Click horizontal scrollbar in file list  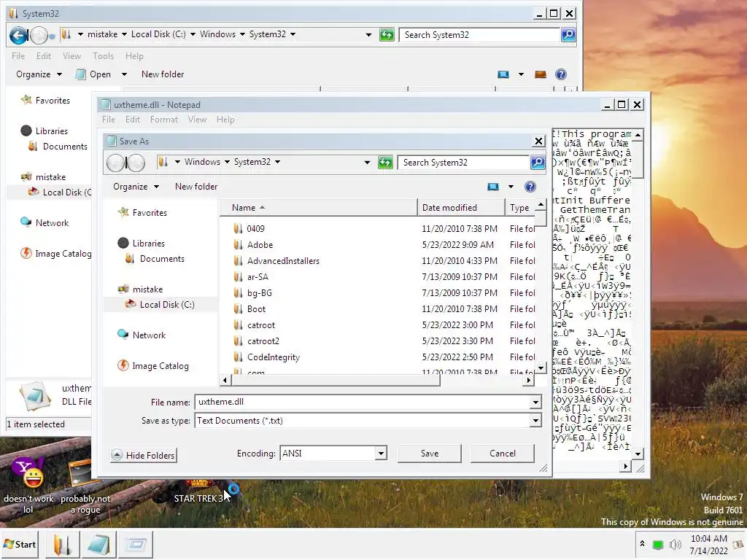(x=336, y=381)
